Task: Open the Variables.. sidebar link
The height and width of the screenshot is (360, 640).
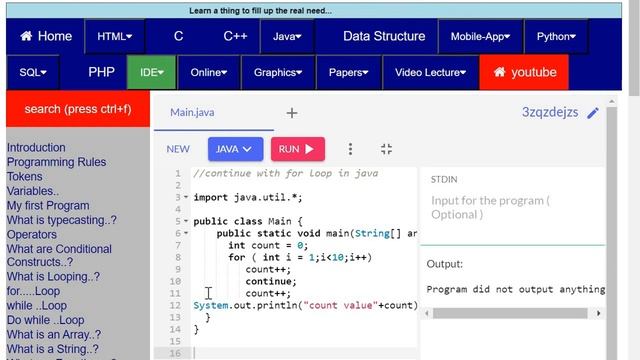Action: tap(33, 191)
